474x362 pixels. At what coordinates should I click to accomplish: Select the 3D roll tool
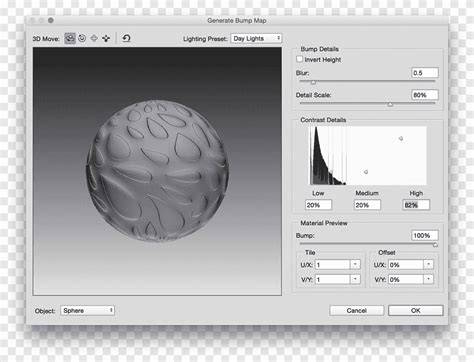[x=82, y=38]
